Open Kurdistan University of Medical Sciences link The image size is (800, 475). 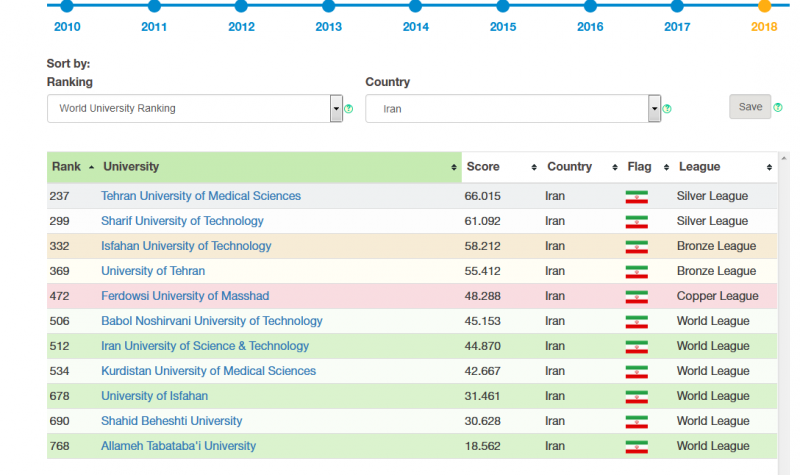tap(208, 371)
